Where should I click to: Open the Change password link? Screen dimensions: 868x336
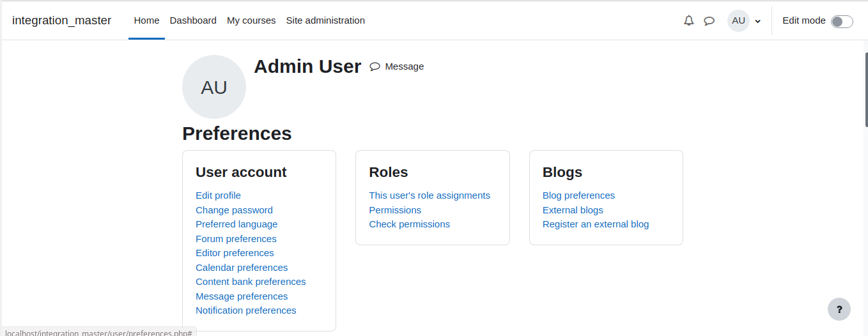(x=234, y=210)
